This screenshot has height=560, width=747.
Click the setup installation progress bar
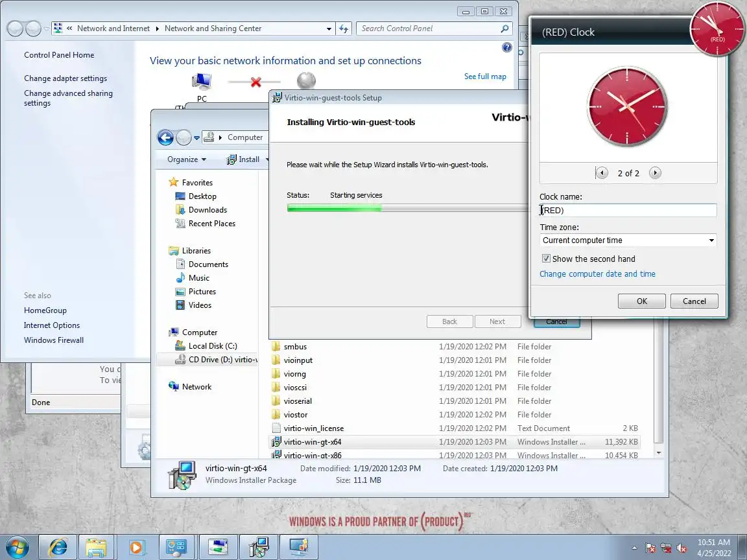click(407, 208)
